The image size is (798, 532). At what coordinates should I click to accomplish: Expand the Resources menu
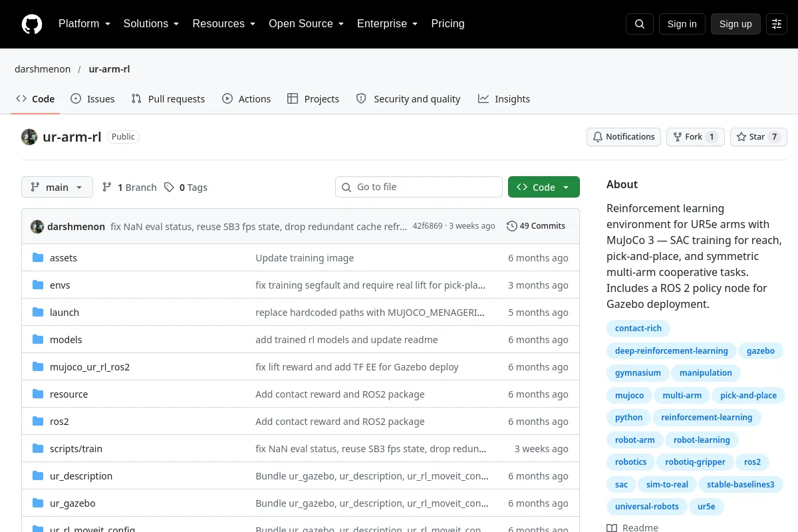[x=224, y=24]
